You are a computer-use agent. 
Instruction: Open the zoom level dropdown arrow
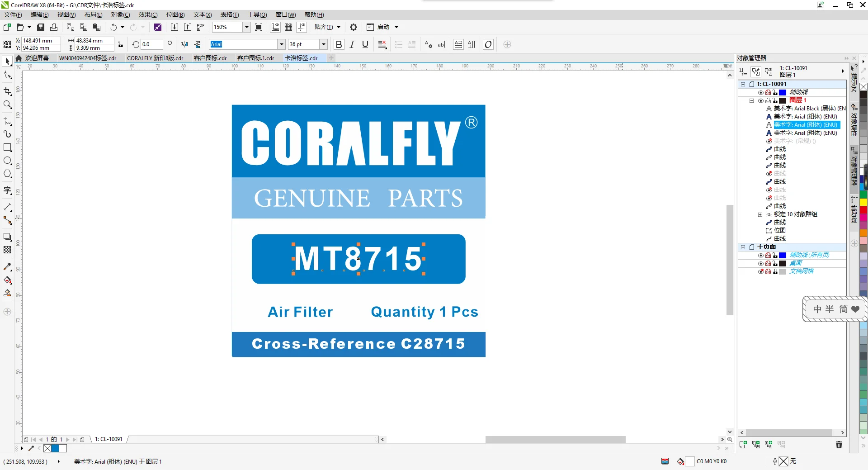[x=246, y=27]
